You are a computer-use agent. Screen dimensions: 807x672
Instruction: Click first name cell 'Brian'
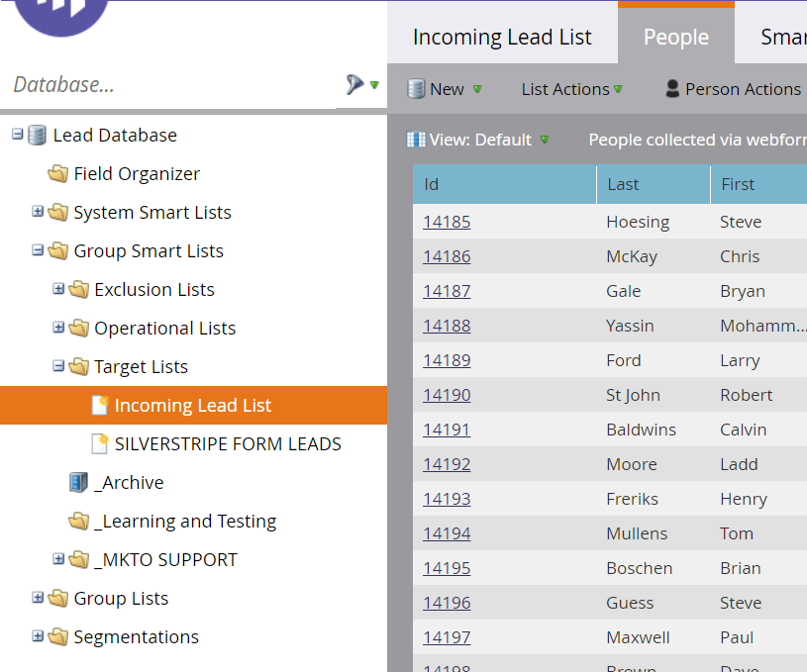coord(740,568)
